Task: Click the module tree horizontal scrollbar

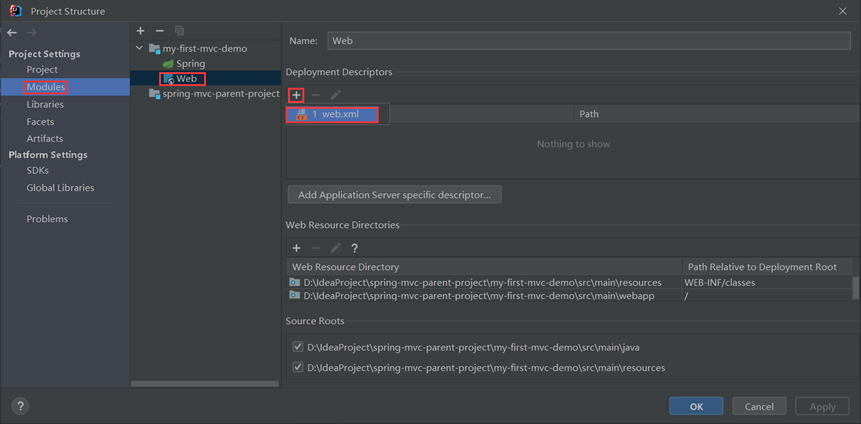Action: 205,384
